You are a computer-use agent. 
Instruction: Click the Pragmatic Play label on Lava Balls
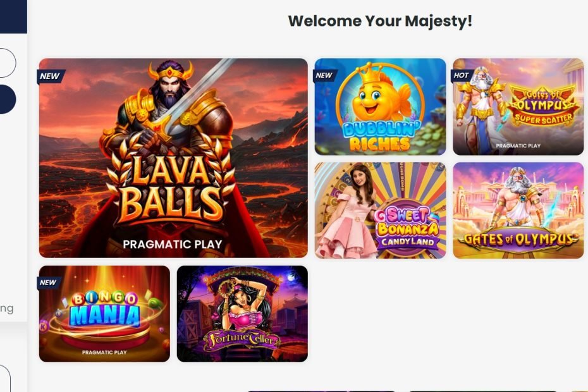pyautogui.click(x=173, y=245)
